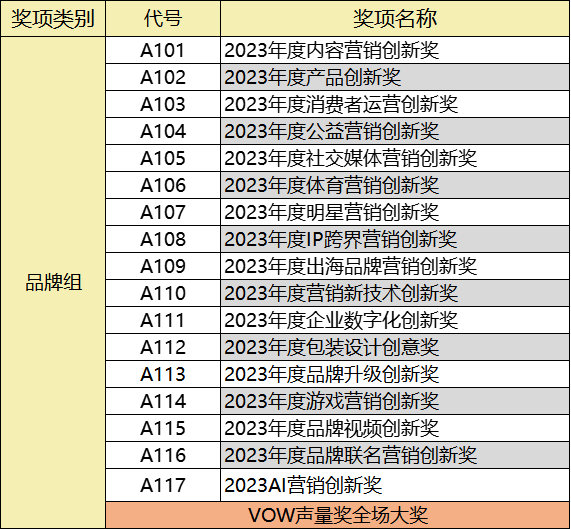The height and width of the screenshot is (530, 571).
Task: Click 2023年度品牌联名营销创新奖 cell
Action: [x=395, y=455]
